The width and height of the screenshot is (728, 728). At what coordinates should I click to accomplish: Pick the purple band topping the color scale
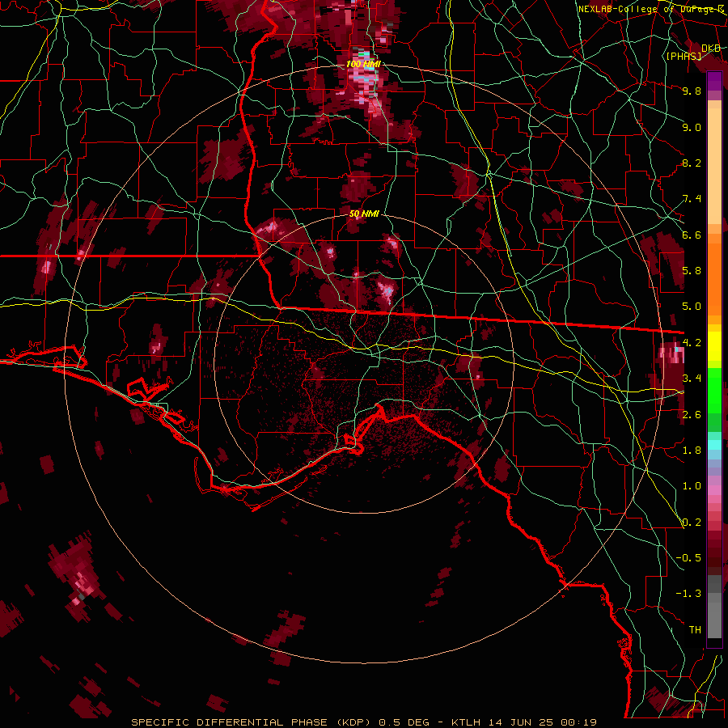[x=714, y=81]
